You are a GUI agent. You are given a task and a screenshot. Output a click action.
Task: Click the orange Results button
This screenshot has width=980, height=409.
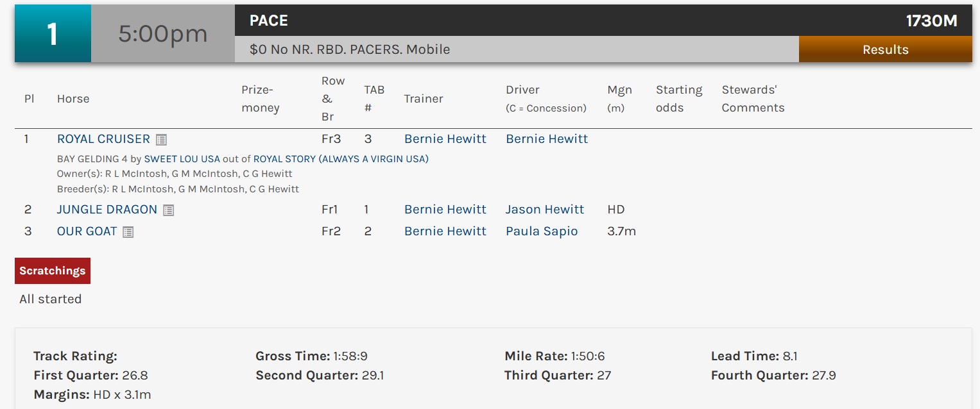[885, 49]
